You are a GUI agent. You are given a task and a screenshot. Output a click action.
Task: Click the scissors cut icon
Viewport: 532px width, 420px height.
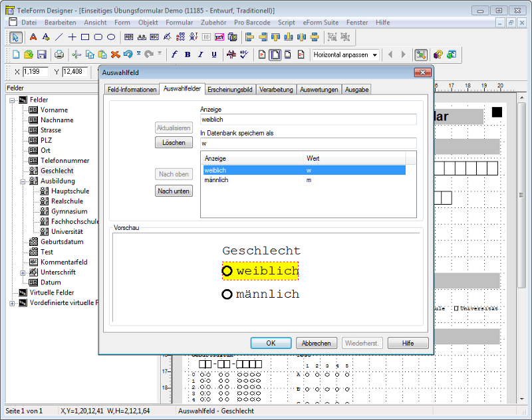[76, 54]
